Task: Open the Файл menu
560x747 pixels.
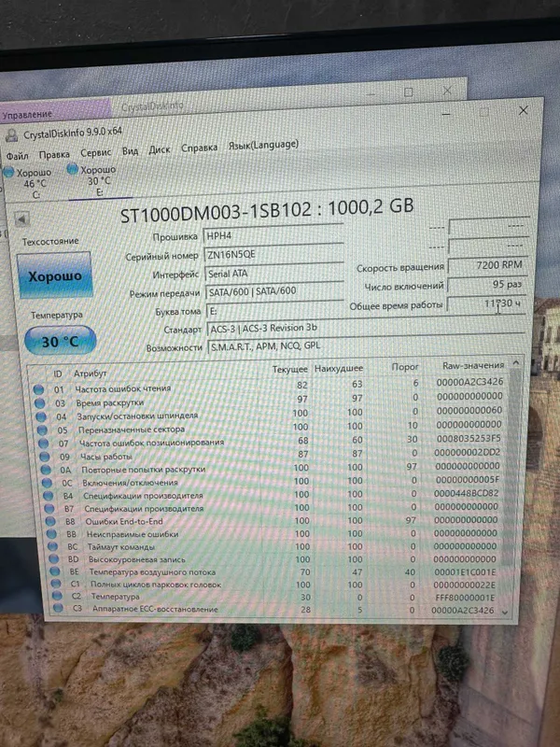Action: tap(17, 156)
